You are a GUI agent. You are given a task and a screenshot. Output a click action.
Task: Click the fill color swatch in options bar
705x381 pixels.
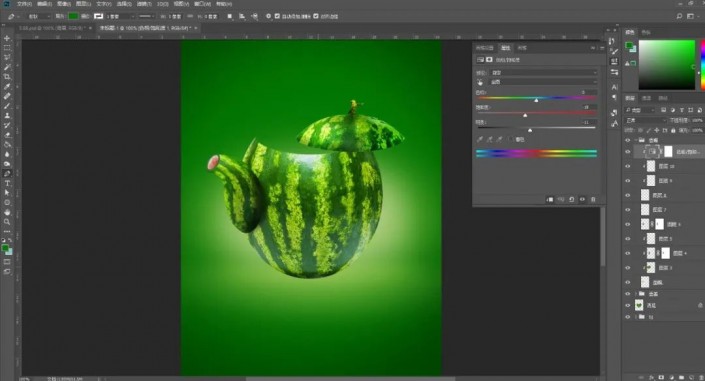[73, 16]
